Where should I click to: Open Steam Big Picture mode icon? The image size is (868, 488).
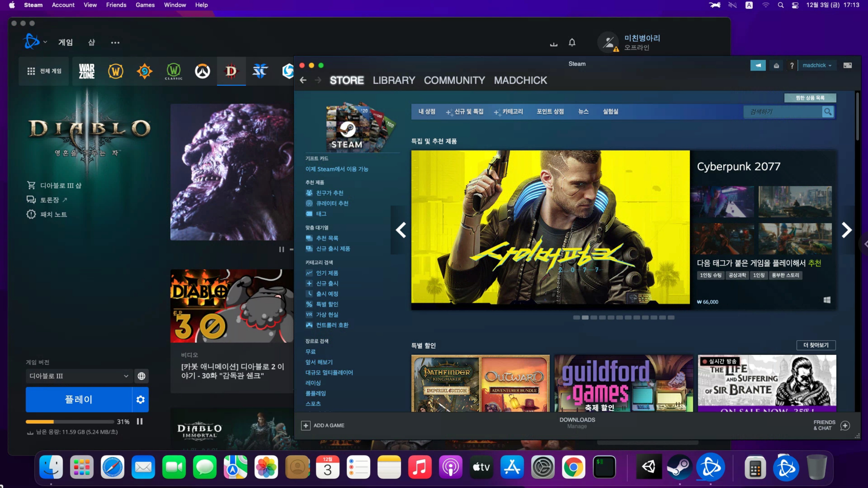pyautogui.click(x=847, y=65)
